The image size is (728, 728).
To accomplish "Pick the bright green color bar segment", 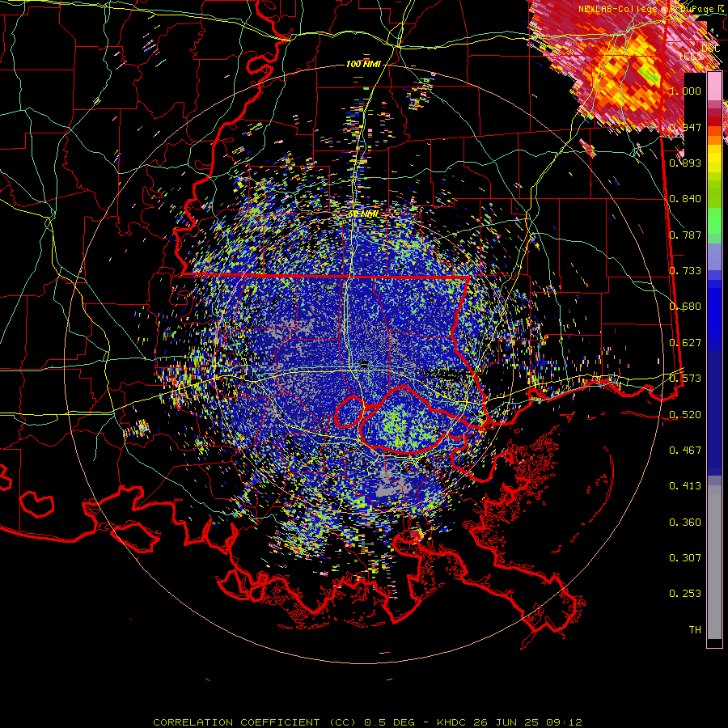I will 714,221.
